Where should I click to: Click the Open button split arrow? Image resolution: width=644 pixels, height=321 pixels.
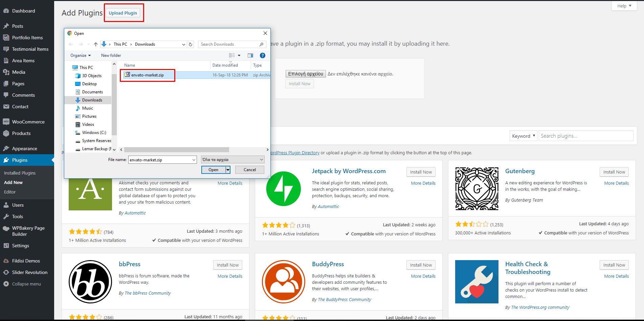click(x=228, y=170)
